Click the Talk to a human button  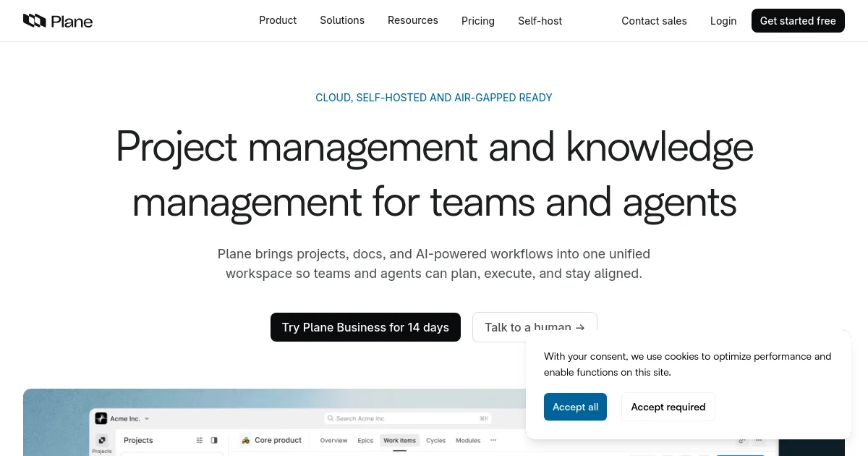(535, 327)
